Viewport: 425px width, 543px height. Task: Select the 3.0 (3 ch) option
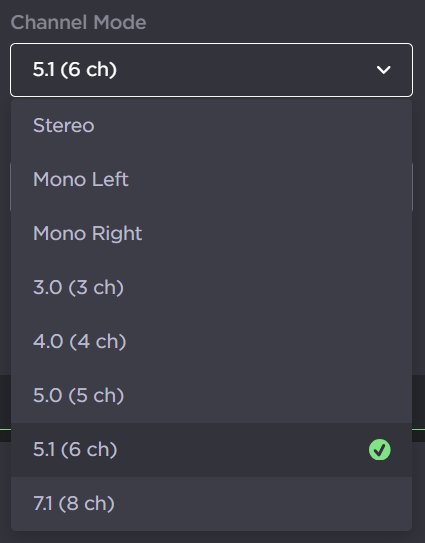(211, 287)
